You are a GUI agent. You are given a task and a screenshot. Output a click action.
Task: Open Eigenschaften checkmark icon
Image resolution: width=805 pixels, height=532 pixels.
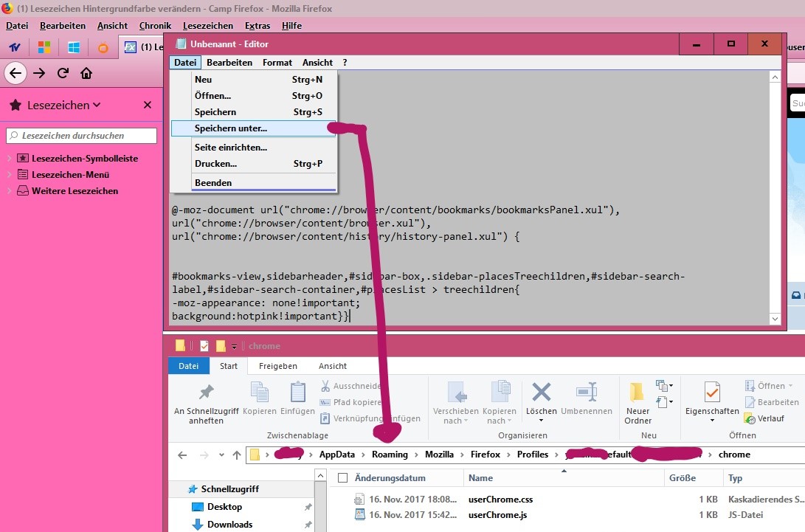[711, 393]
